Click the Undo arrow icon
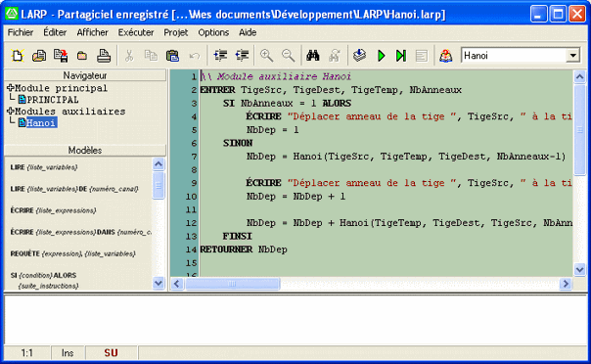 click(x=194, y=56)
